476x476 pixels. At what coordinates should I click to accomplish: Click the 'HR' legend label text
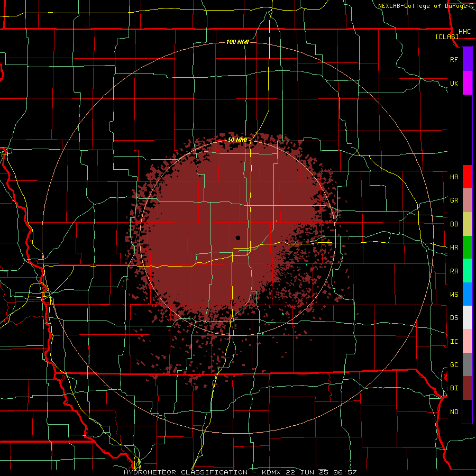point(454,248)
